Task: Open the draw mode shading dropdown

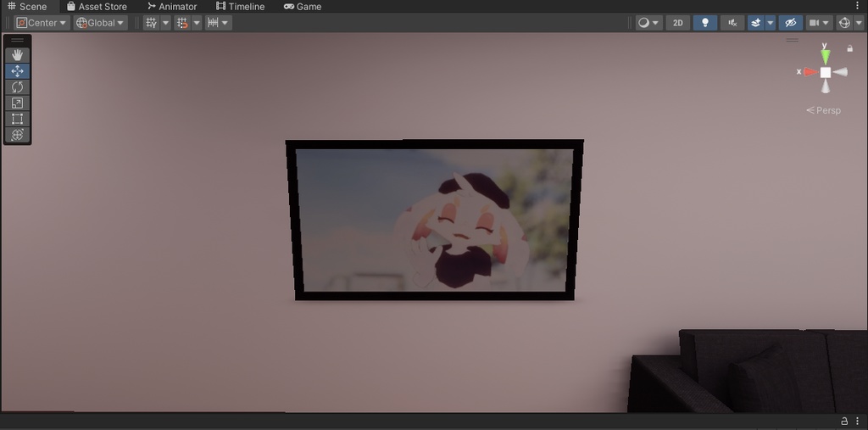Action: [648, 23]
